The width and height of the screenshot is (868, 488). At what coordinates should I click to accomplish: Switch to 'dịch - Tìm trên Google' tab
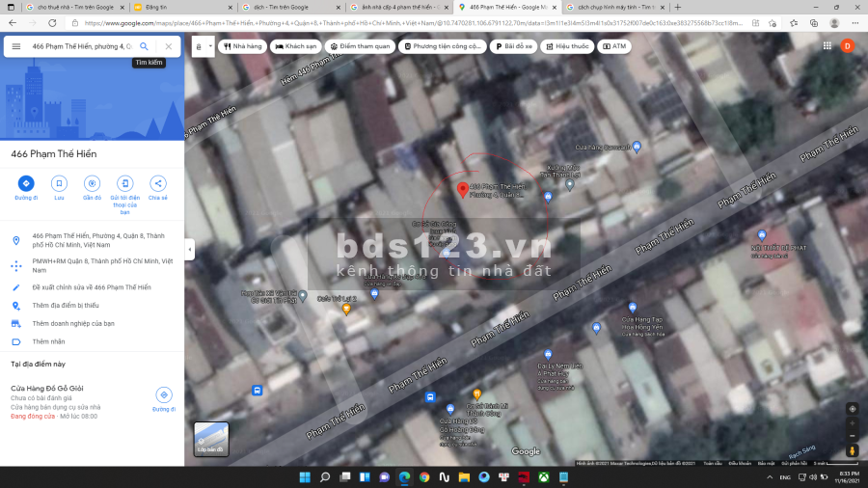click(290, 7)
